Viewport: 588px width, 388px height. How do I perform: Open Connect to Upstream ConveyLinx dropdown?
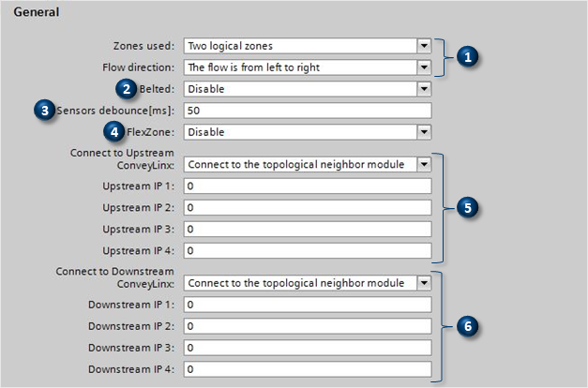pos(423,164)
